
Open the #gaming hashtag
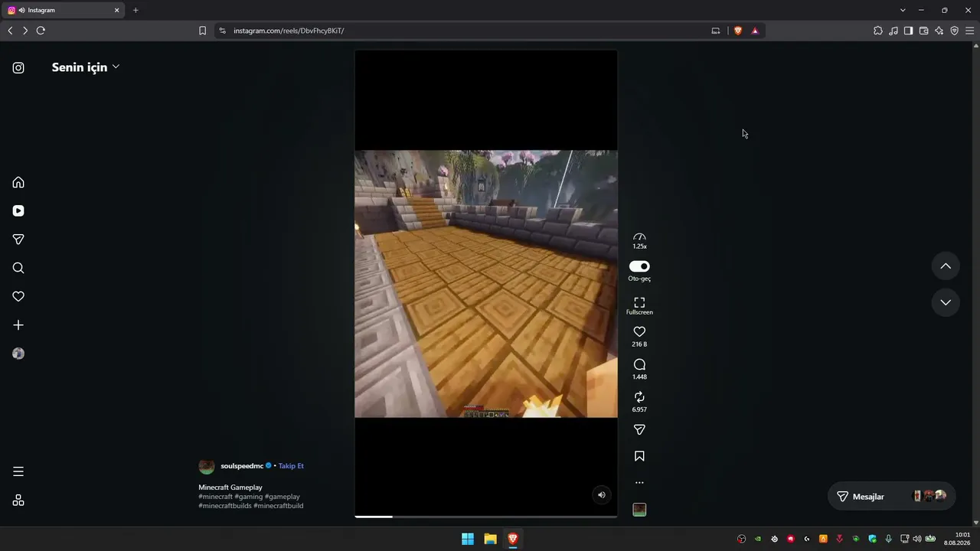[x=249, y=497]
